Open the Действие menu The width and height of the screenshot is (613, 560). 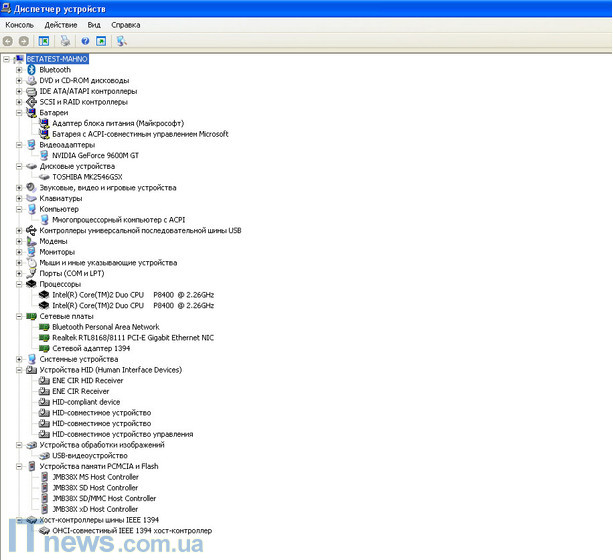(61, 24)
